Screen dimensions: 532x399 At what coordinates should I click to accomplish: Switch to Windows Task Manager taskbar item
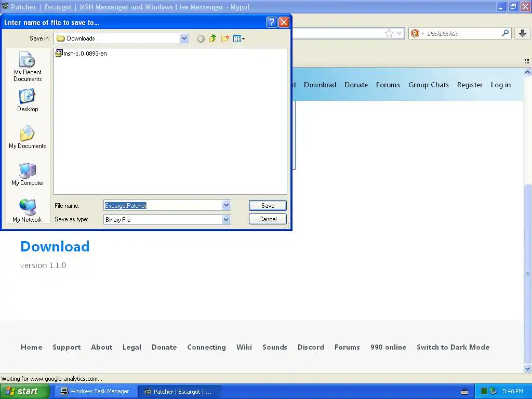[x=96, y=392]
